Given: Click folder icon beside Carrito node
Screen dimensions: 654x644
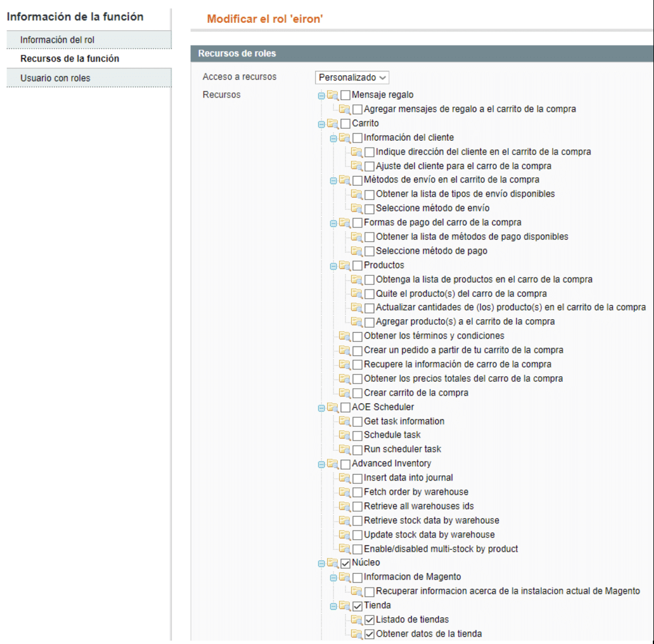Looking at the screenshot, I should pyautogui.click(x=333, y=124).
